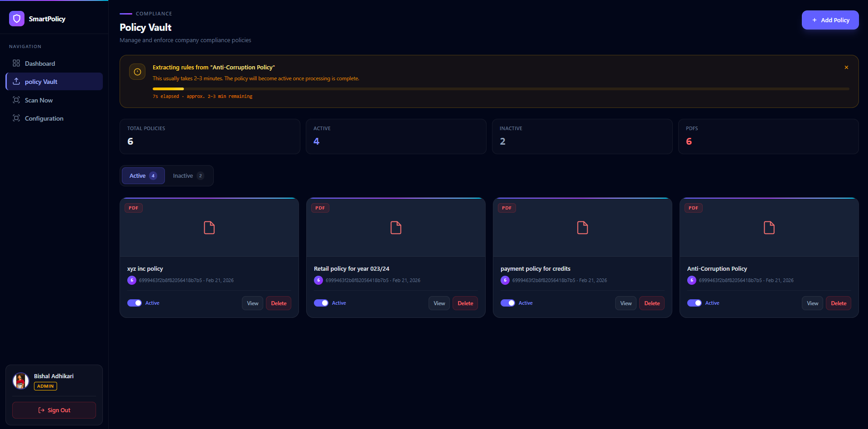
Task: Click the Scan Now scanner icon
Action: [16, 100]
